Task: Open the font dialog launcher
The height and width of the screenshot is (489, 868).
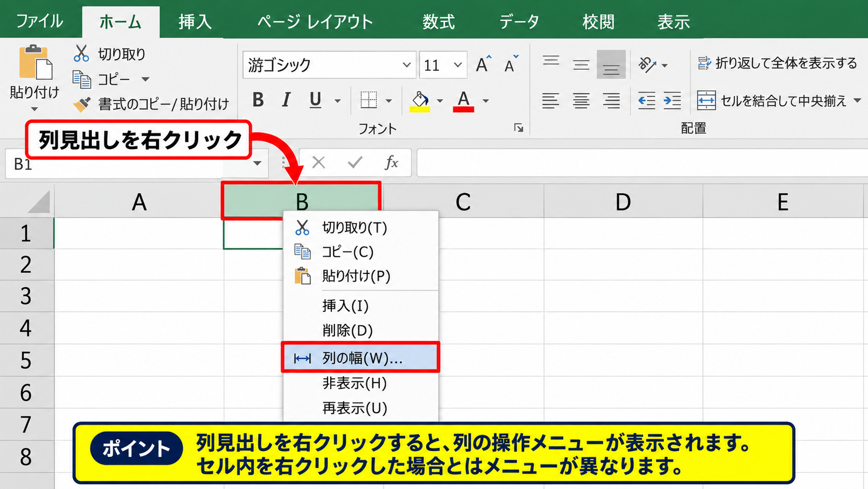Action: point(519,128)
